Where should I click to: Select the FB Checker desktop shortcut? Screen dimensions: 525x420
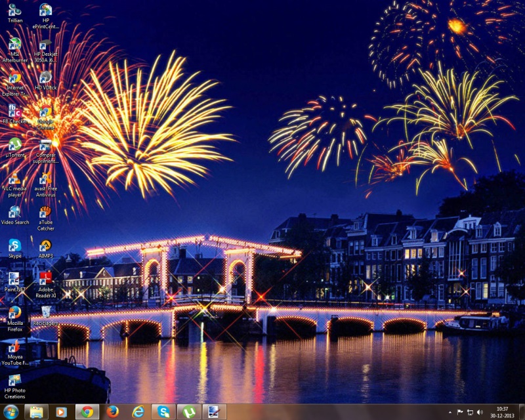click(14, 112)
